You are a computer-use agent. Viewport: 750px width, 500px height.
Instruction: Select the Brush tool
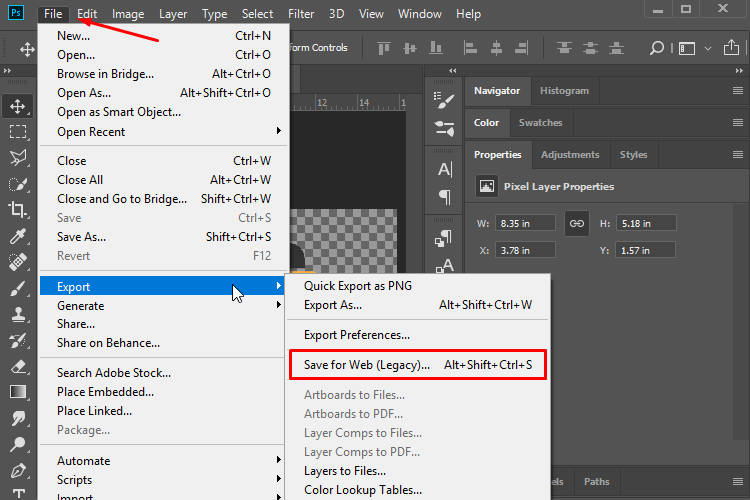point(18,289)
